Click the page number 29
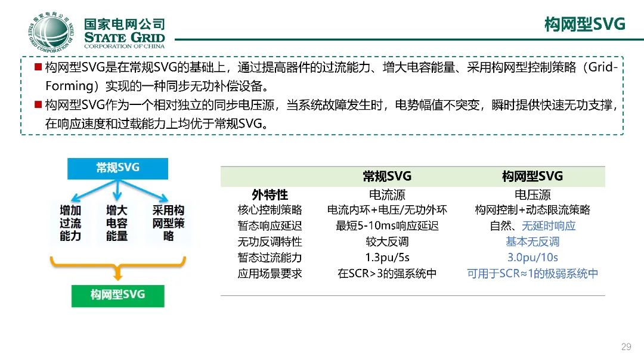Screen dimensions: 644x362 [626, 347]
